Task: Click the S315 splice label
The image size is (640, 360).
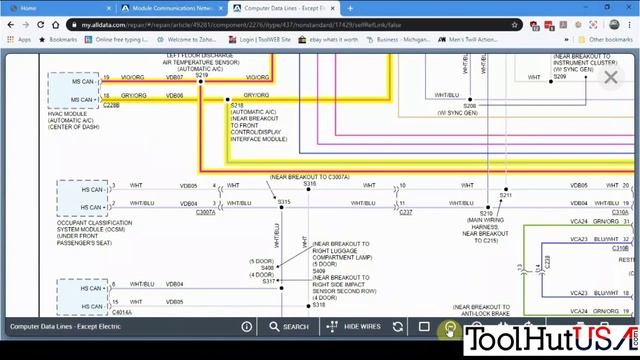Action: [284, 202]
